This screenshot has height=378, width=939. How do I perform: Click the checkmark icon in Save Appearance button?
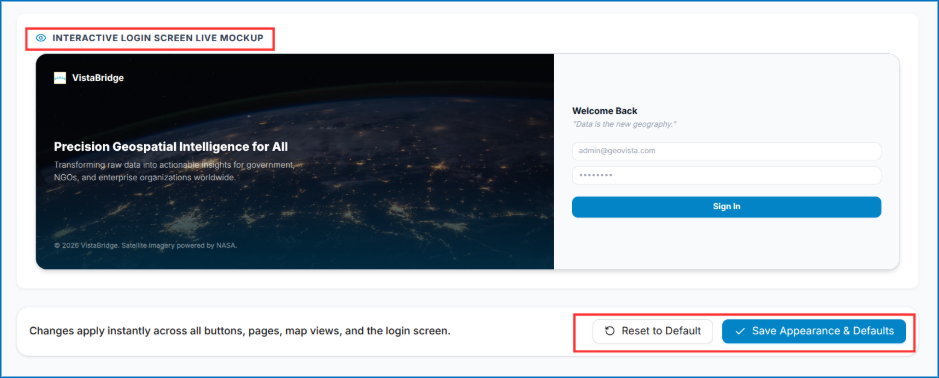[x=740, y=331]
